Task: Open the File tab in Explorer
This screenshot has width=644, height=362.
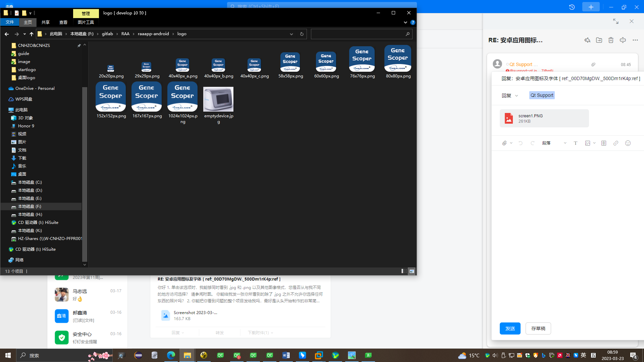Action: coord(10,22)
